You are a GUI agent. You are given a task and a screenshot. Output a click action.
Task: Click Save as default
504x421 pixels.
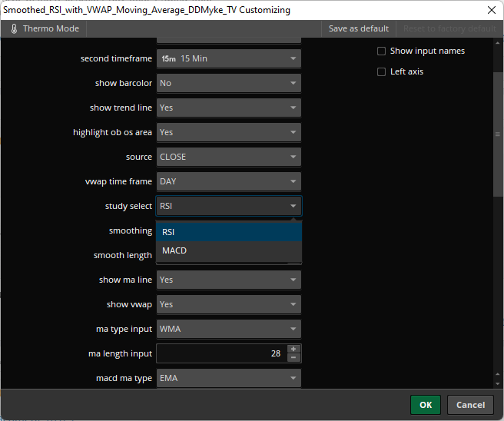click(358, 29)
